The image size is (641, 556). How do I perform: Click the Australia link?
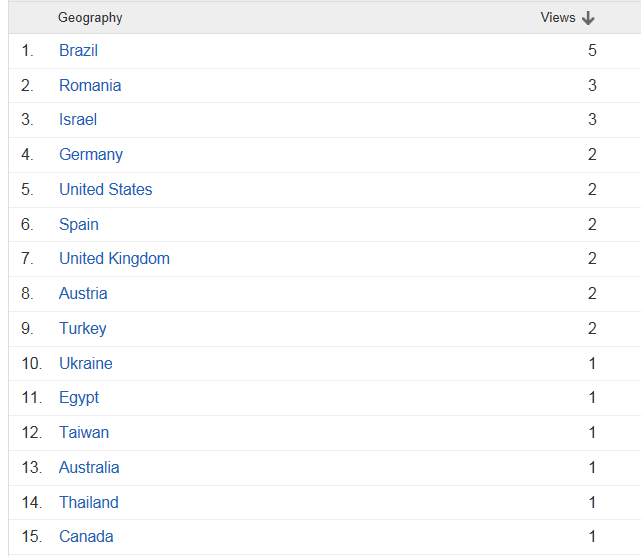[x=89, y=468]
